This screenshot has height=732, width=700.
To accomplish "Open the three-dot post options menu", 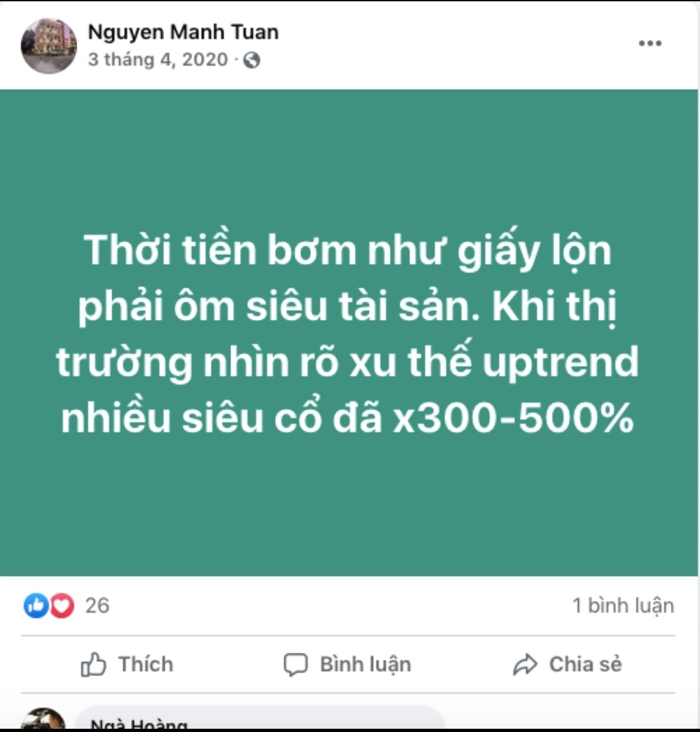I will point(650,43).
